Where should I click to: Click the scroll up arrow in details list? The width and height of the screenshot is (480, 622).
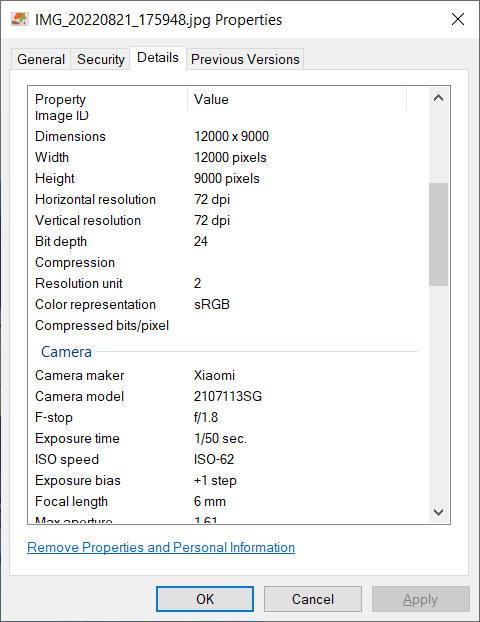pos(438,98)
